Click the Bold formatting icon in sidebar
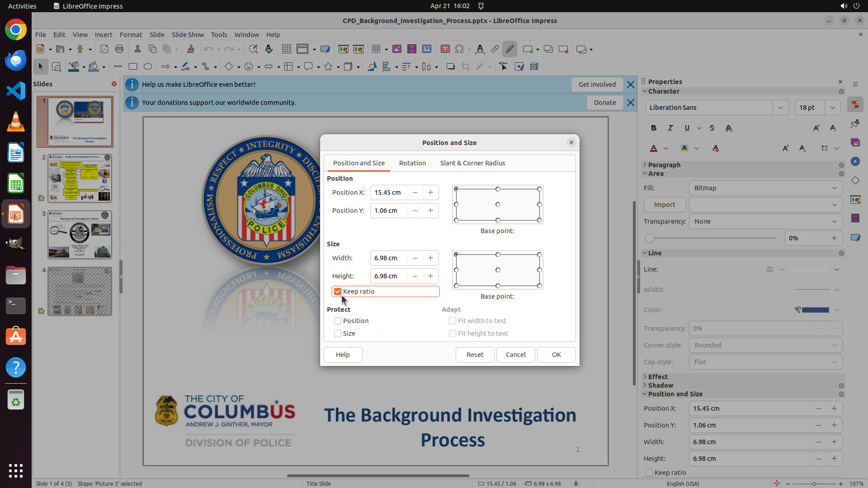Screen dimensions: 868x488 point(654,128)
